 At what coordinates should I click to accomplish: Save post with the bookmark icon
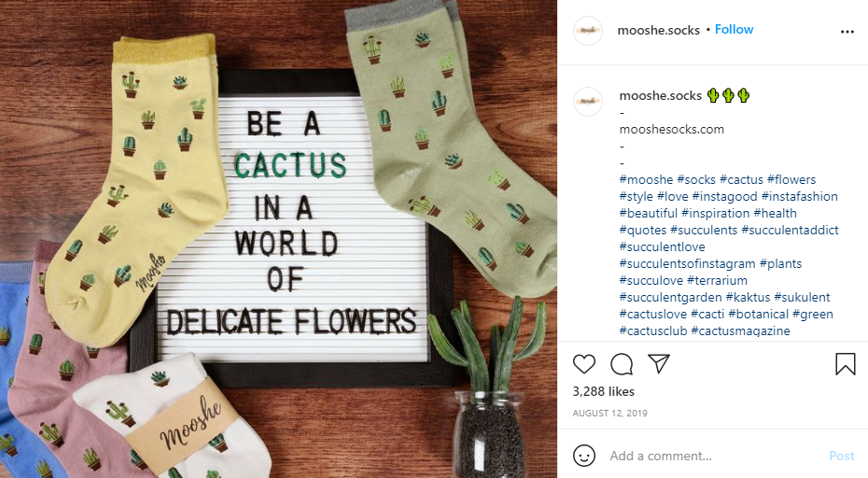[846, 364]
